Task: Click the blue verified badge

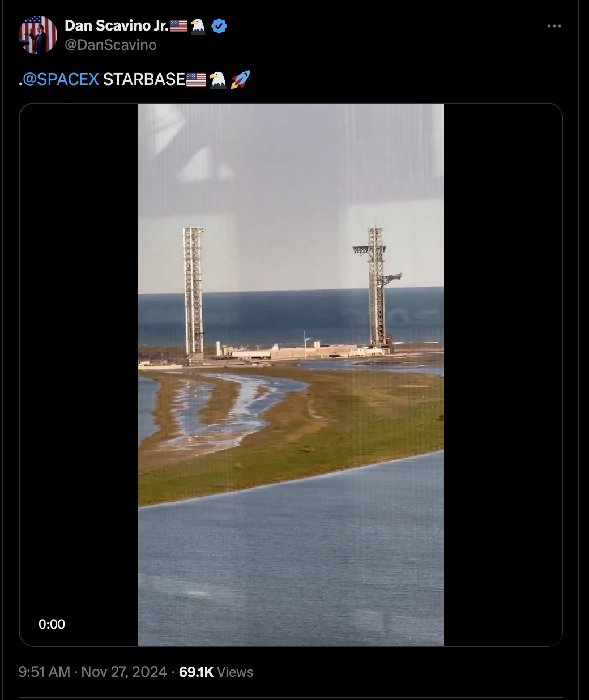Action: tap(219, 25)
